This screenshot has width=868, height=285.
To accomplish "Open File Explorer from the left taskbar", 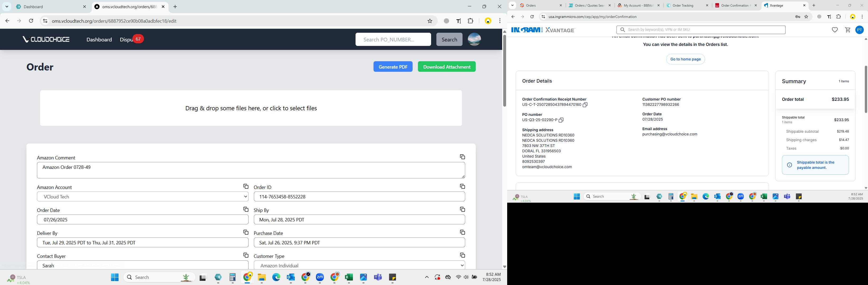I will pyautogui.click(x=262, y=277).
